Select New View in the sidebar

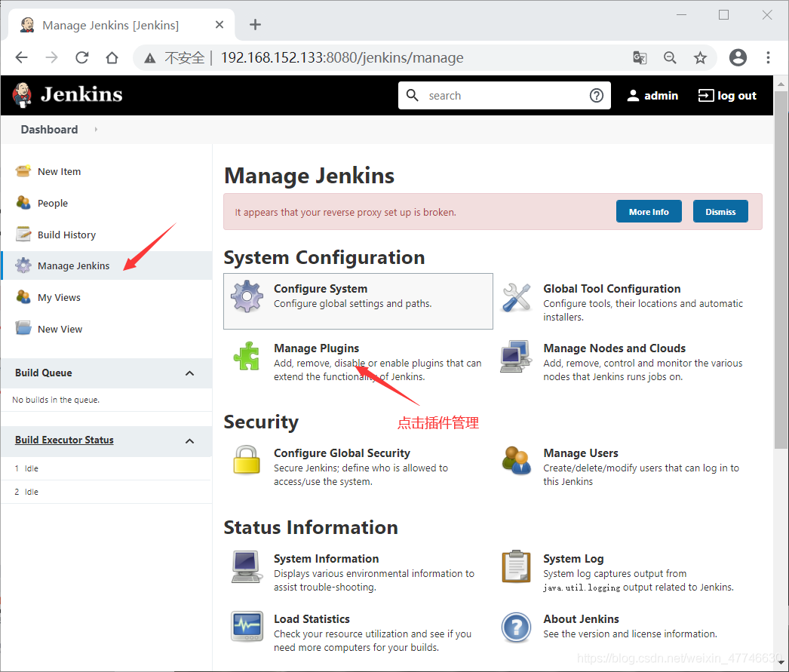click(60, 329)
